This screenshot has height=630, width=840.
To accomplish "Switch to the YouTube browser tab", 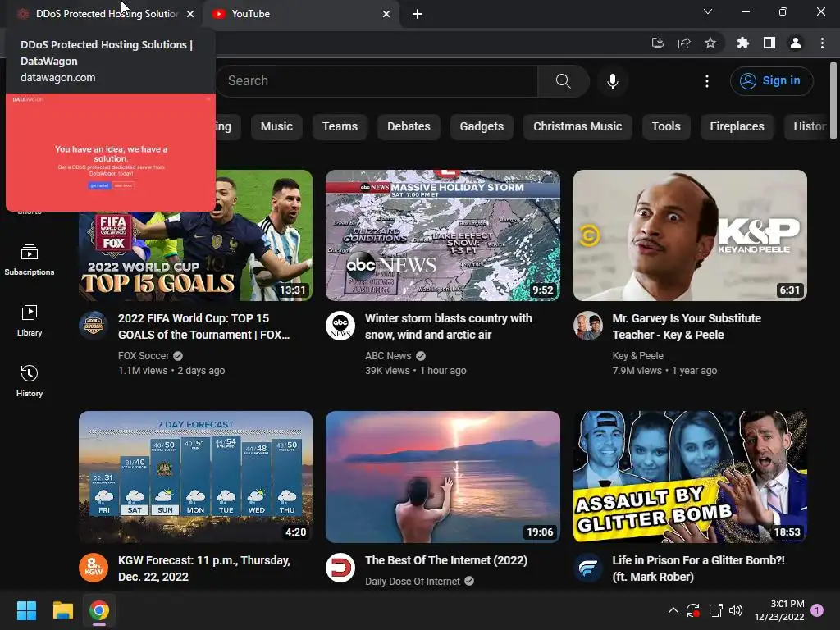I will click(x=300, y=14).
